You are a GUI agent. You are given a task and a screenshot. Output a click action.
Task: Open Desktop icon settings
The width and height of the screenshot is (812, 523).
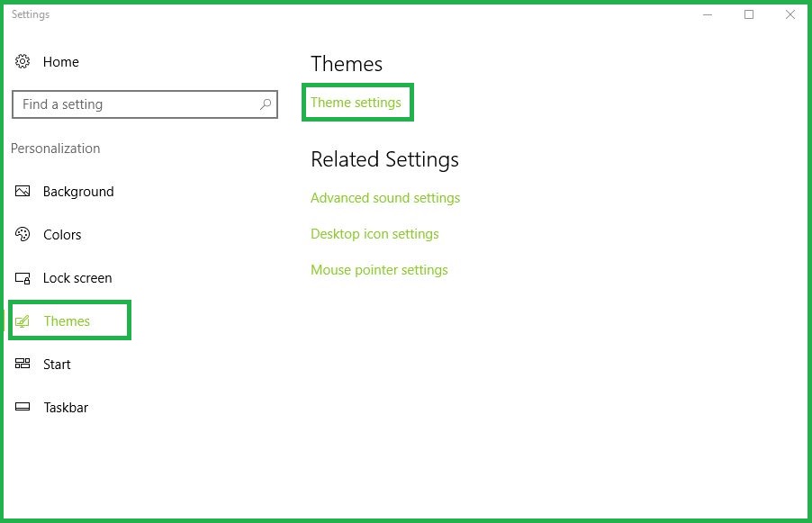coord(374,234)
